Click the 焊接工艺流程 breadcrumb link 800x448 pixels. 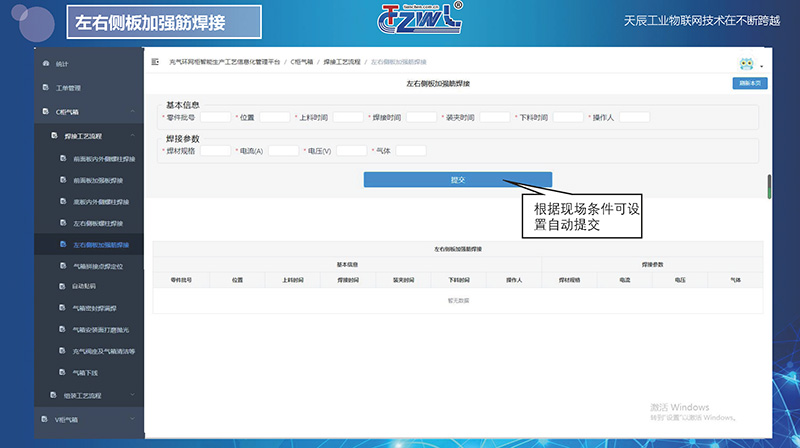(342, 62)
